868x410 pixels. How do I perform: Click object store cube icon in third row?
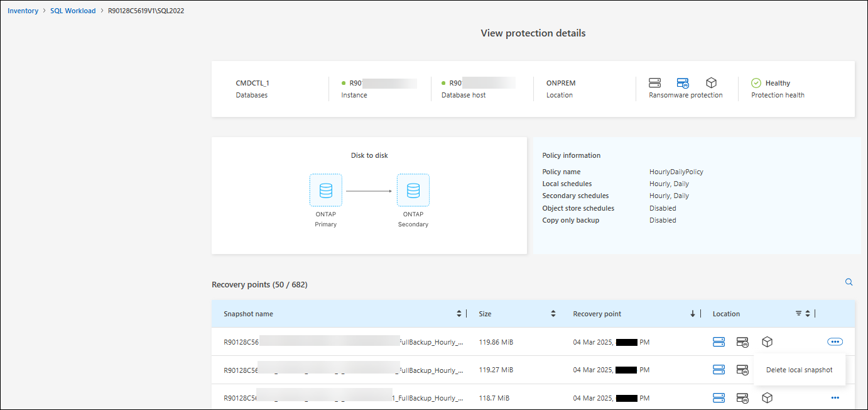tap(767, 398)
